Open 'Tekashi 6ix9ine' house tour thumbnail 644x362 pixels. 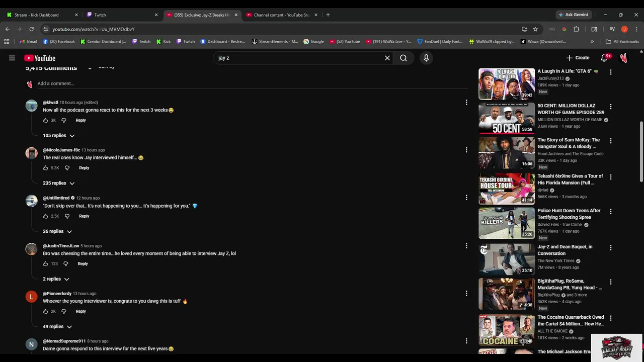point(507,189)
